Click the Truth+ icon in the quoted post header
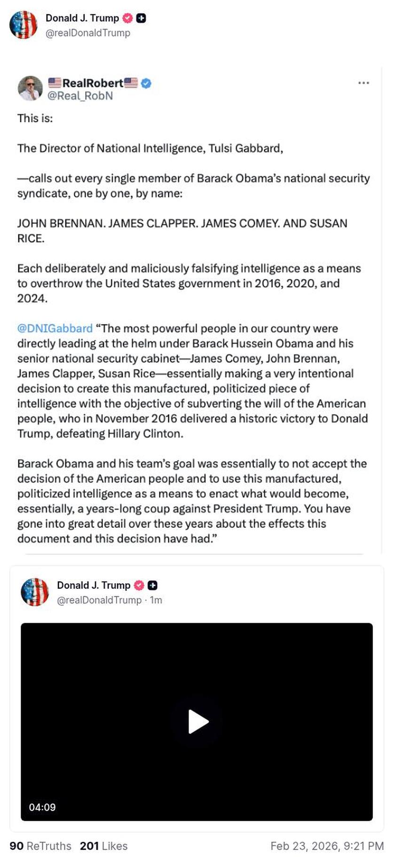This screenshot has width=395, height=868. (152, 585)
